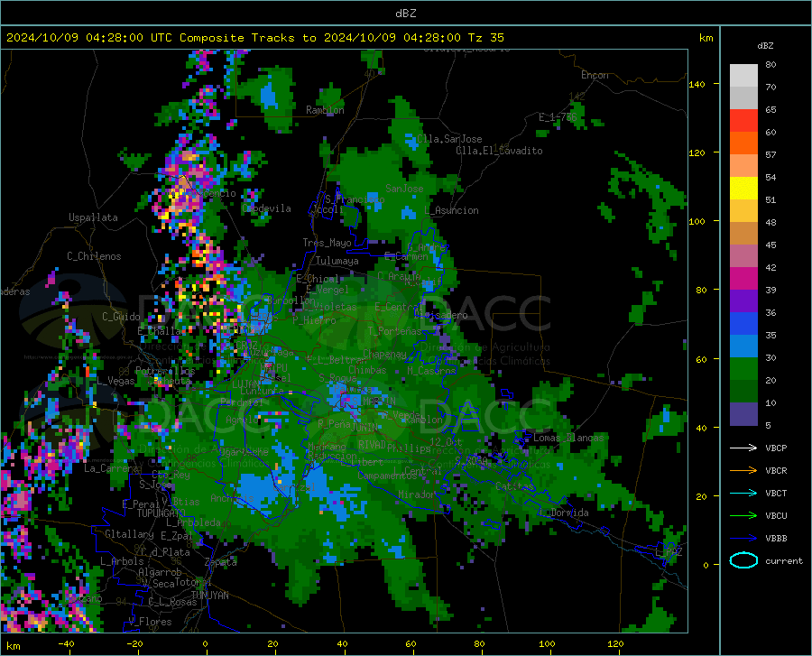Click the 'TUNUYAN' map label
812x656 pixels.
click(209, 596)
